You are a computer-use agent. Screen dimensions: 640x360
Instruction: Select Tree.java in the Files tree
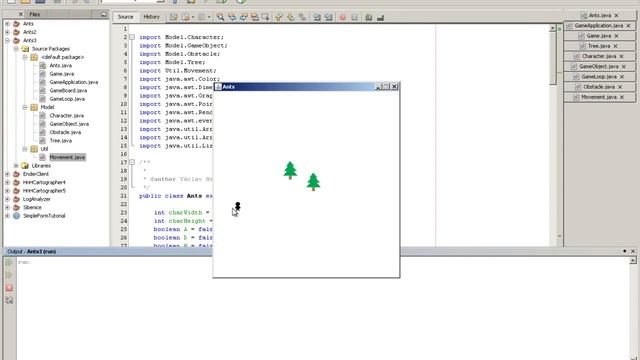coord(60,140)
